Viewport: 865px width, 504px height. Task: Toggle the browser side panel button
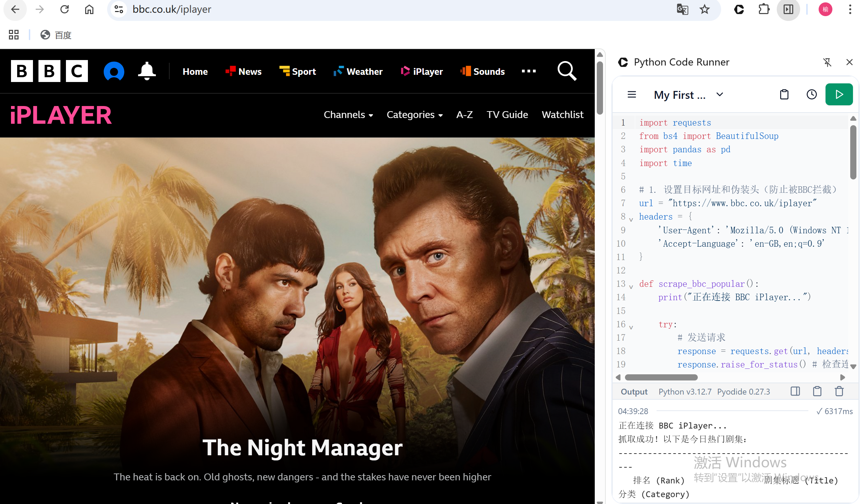[788, 9]
